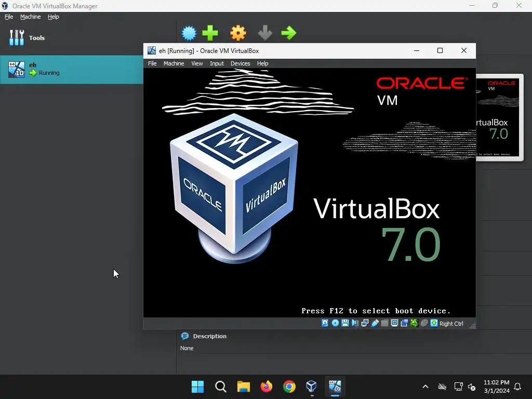The image size is (532, 399).
Task: Minimize the eh [Running] VM window
Action: [x=417, y=50]
